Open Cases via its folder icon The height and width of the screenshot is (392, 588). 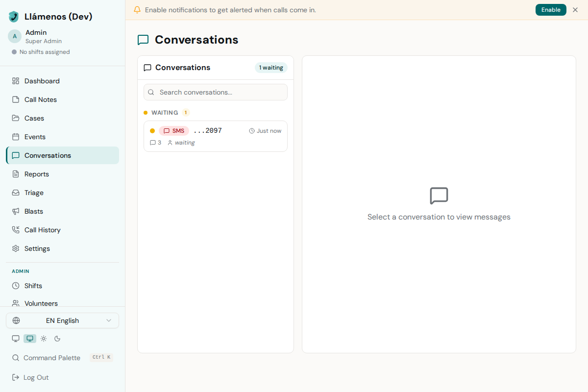tap(16, 118)
